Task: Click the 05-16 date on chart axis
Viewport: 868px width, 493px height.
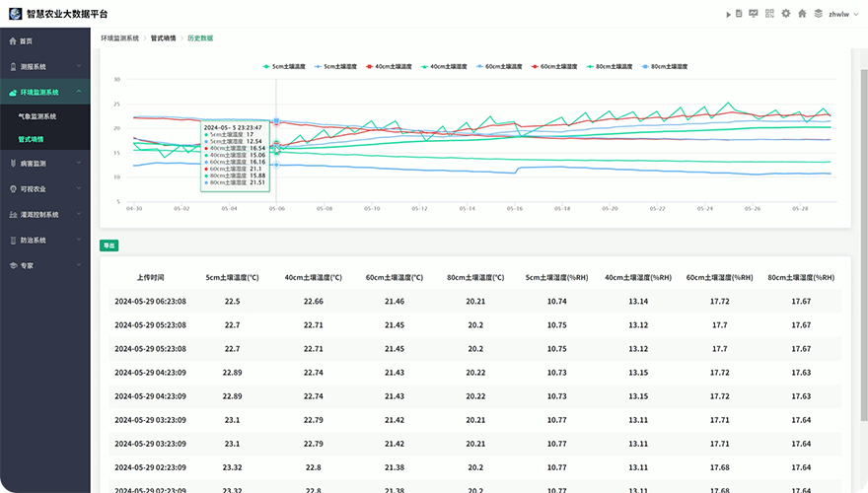Action: pyautogui.click(x=514, y=209)
